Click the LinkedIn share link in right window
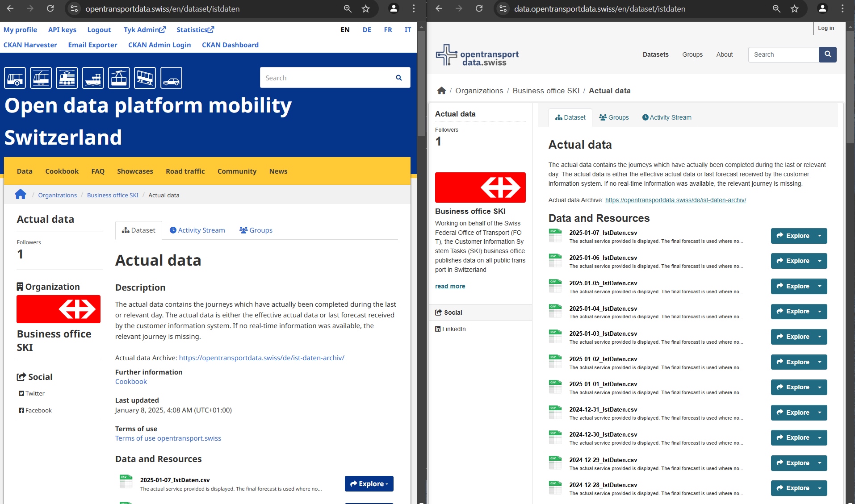This screenshot has width=855, height=504. pos(450,329)
